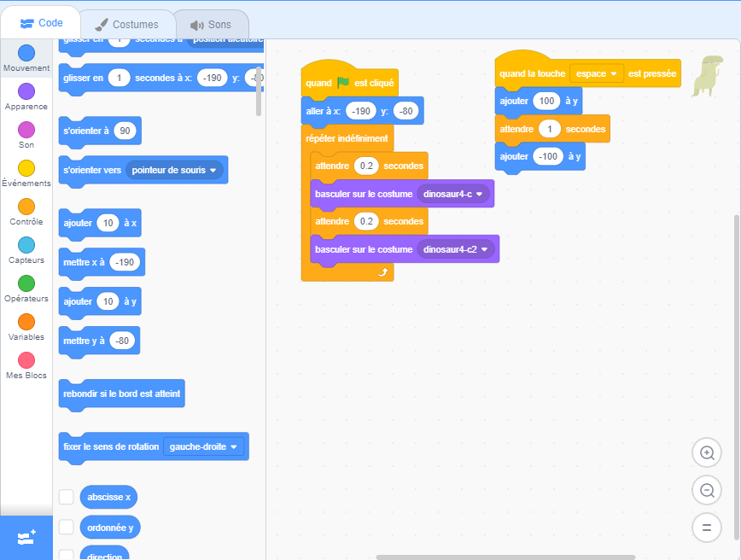Screen dimensions: 741x560
Task: Enable the abscisse x checkbox
Action: (x=66, y=497)
